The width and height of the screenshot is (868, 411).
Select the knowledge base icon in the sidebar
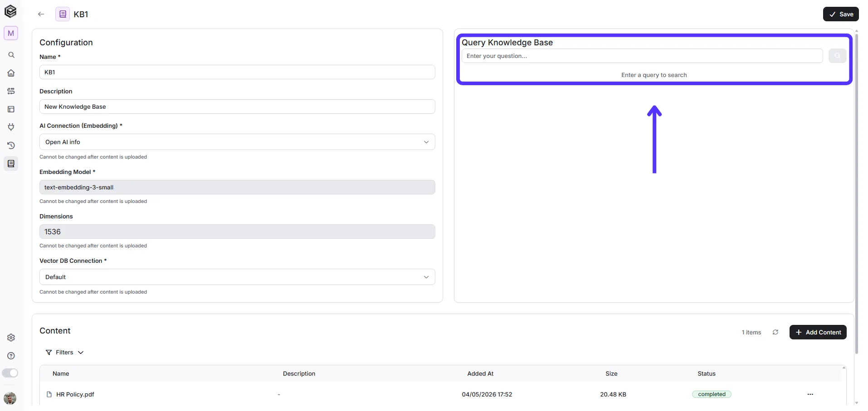point(11,164)
